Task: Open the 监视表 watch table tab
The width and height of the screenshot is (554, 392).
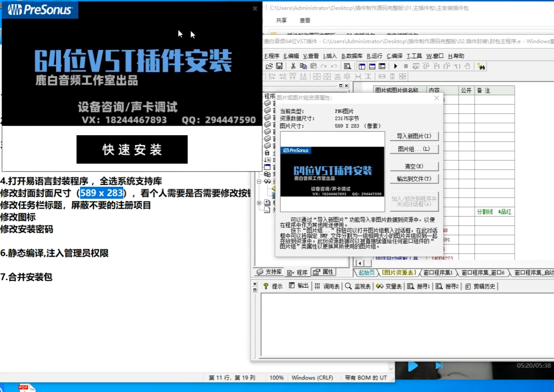Action: coord(358,286)
